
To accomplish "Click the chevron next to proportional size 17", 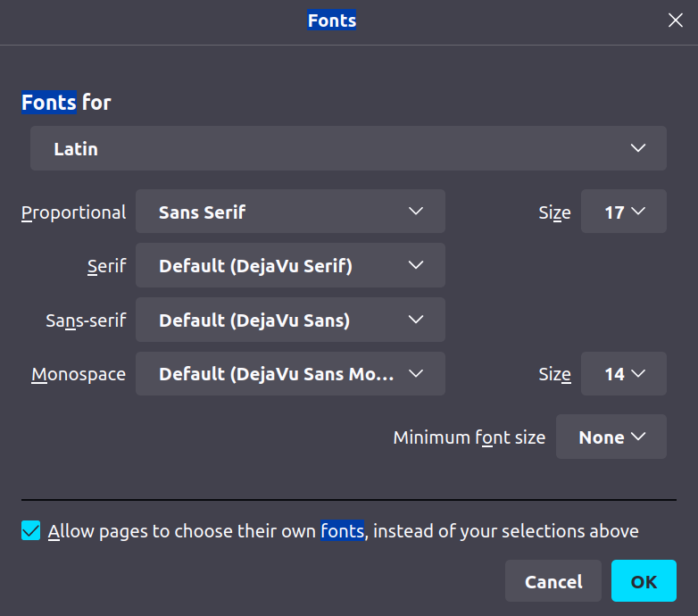I will 637,212.
